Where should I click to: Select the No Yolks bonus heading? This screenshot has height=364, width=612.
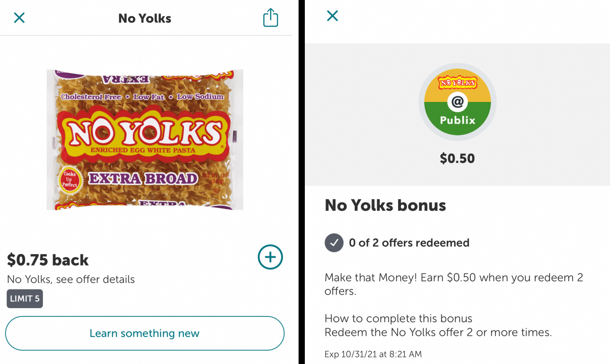tap(385, 205)
